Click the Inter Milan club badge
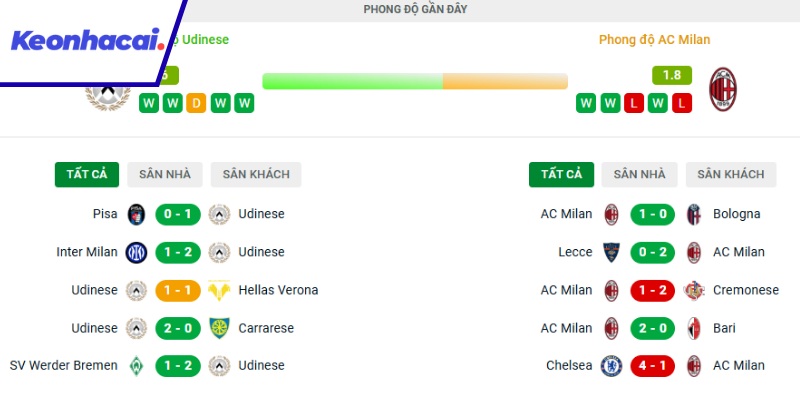The width and height of the screenshot is (800, 400). 136,252
